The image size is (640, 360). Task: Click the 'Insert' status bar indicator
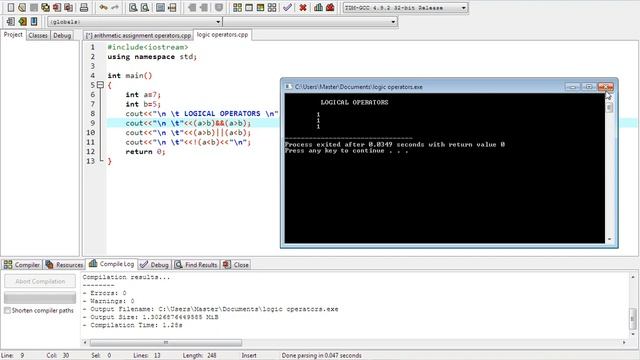(249, 356)
